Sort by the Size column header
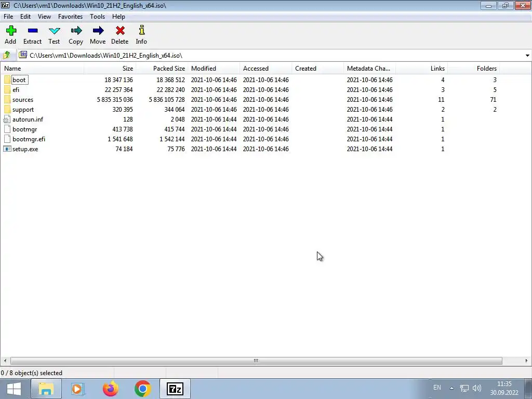The image size is (532, 399). (110, 68)
